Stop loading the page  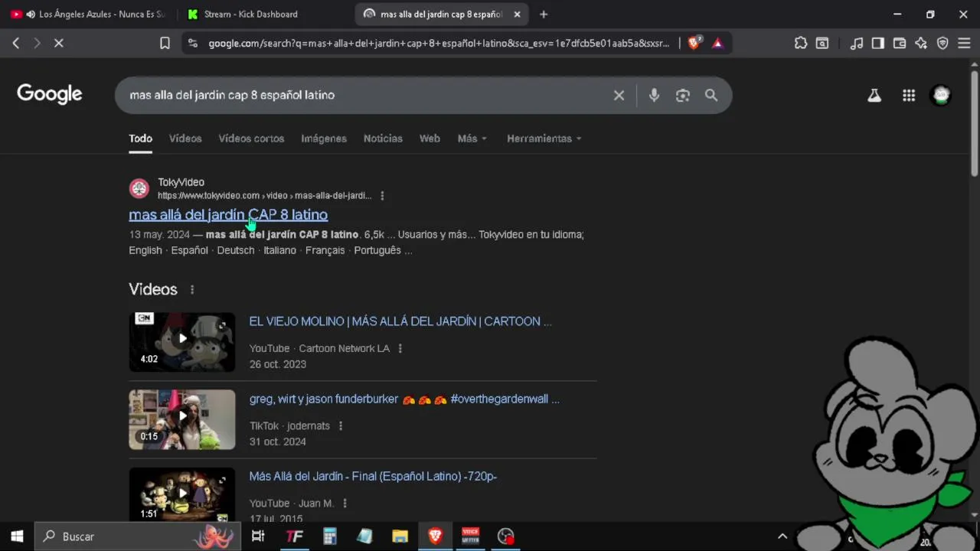[x=58, y=44]
